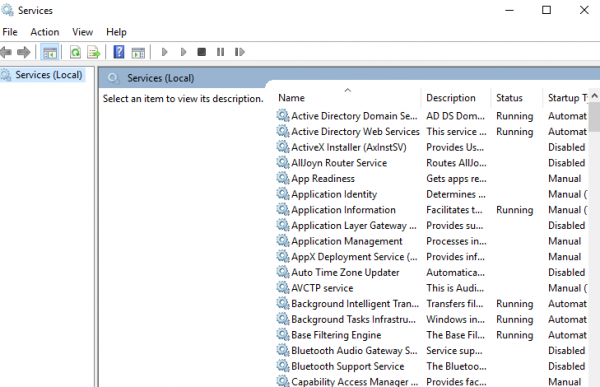Click the Export List toolbar icon
600x387 pixels.
(x=94, y=52)
